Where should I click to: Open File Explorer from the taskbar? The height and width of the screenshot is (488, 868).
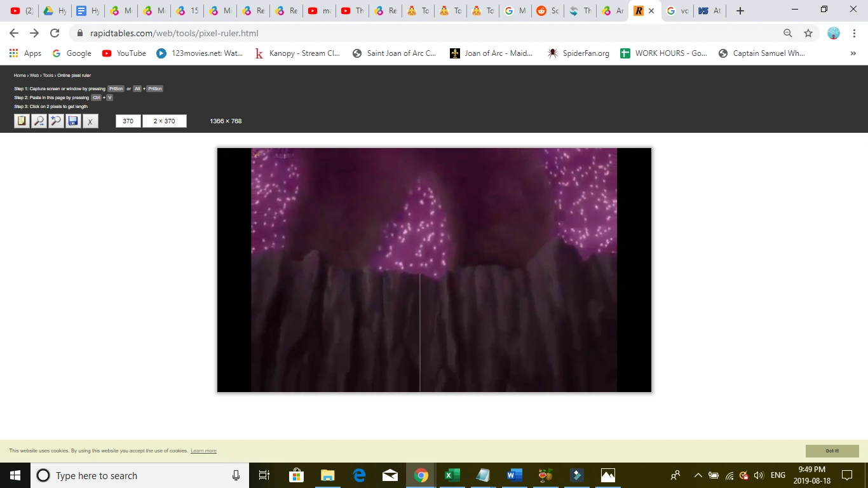coord(327,475)
